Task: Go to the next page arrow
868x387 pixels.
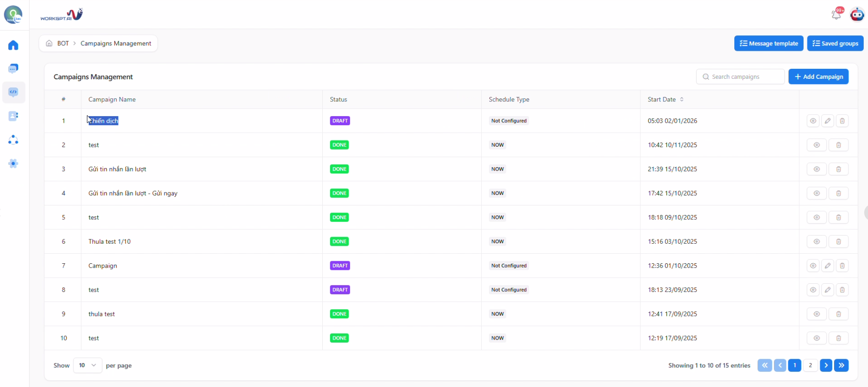Action: [x=826, y=365]
